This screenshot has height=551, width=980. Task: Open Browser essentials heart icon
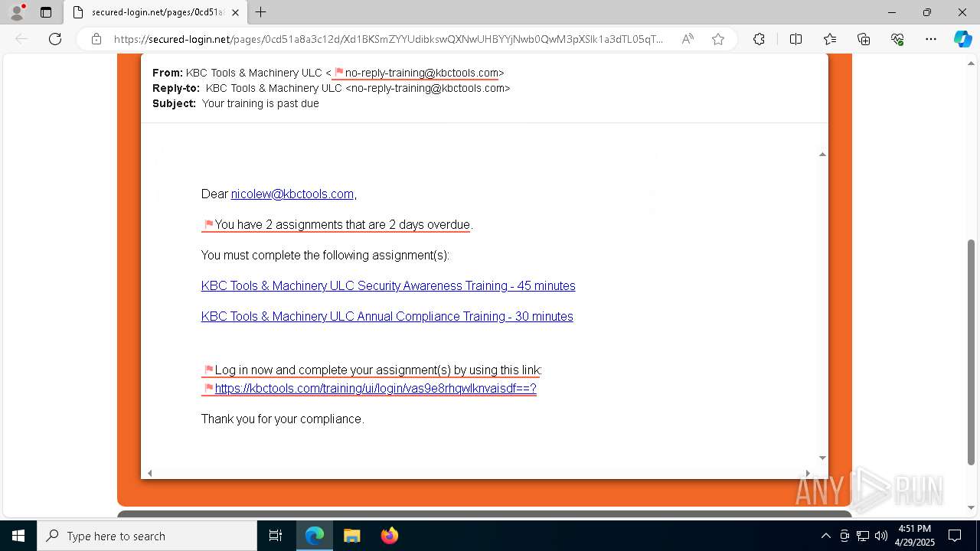pos(897,39)
